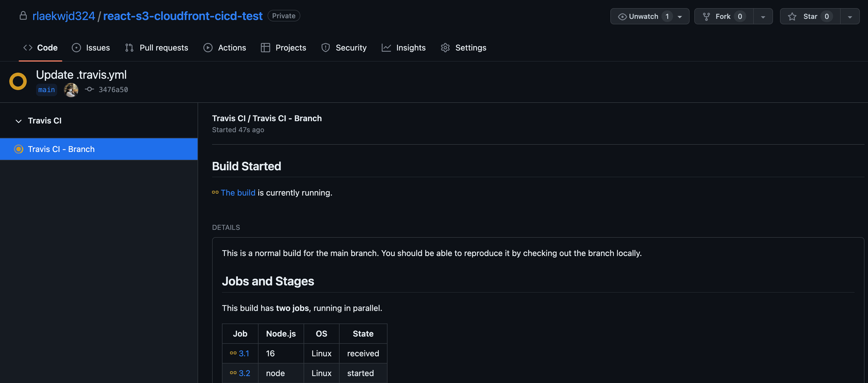Click the Update .travis.yml commit title
Image resolution: width=868 pixels, height=383 pixels.
pos(81,75)
